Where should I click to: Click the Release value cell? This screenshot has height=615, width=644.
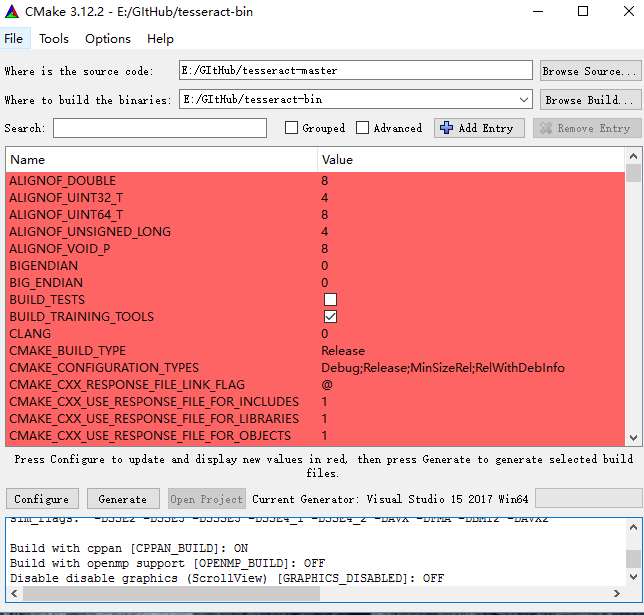pos(343,351)
